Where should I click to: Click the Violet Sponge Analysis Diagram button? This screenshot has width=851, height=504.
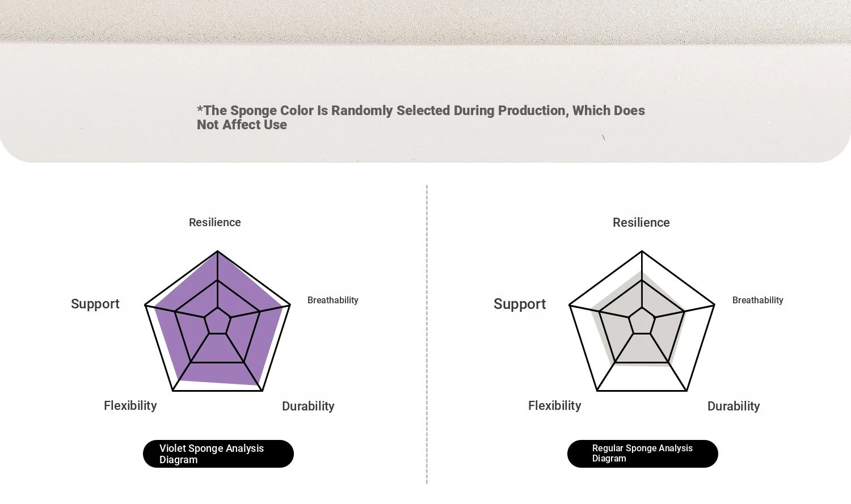click(x=218, y=454)
